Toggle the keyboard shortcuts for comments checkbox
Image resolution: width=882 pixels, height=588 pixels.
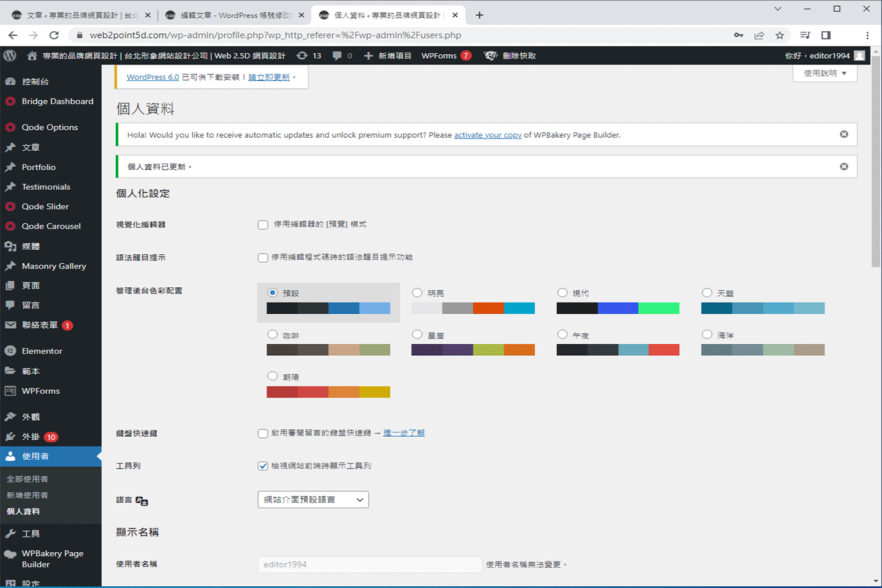[x=263, y=434]
